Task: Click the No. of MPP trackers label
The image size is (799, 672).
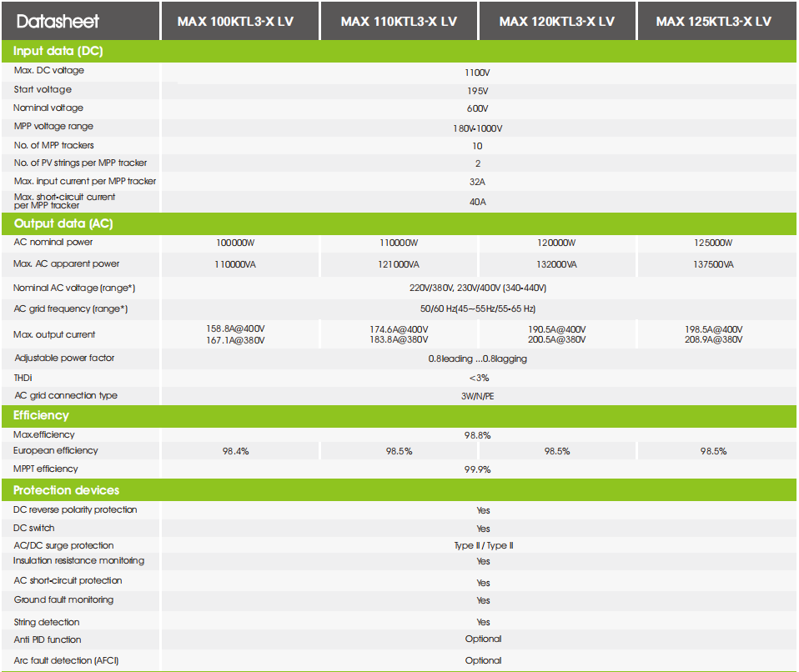Action: click(54, 145)
